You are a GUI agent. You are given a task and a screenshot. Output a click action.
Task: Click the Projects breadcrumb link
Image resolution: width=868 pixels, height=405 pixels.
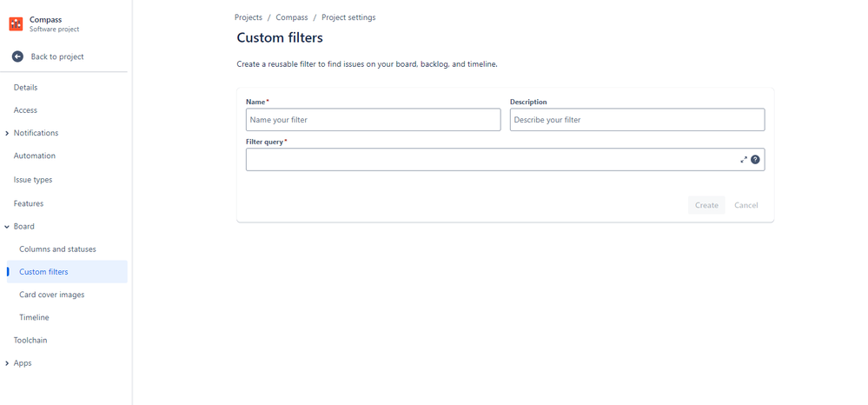248,17
